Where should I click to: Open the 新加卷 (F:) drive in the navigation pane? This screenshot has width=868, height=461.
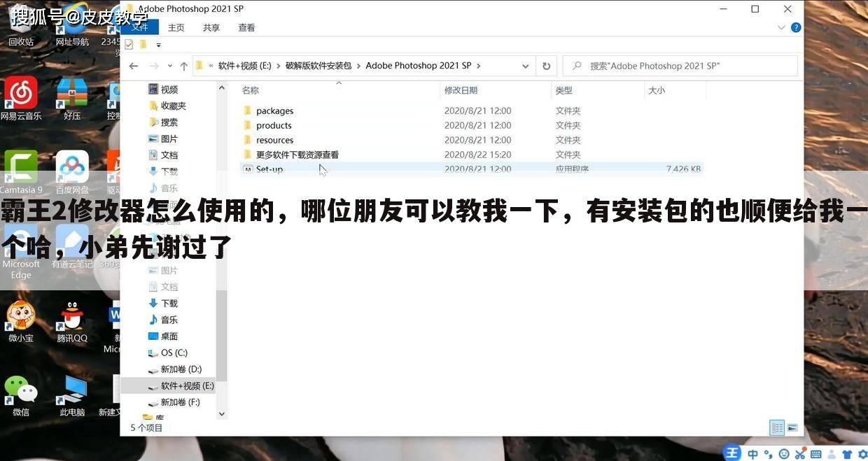pyautogui.click(x=180, y=402)
